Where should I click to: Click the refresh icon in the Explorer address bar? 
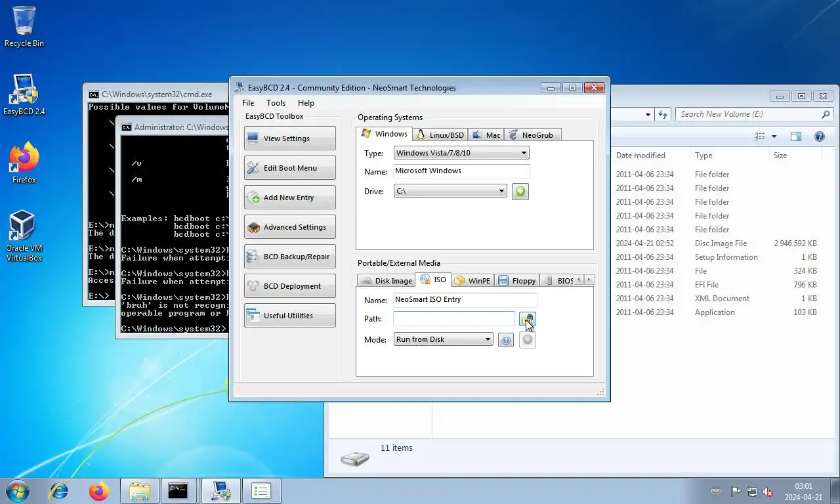(663, 114)
